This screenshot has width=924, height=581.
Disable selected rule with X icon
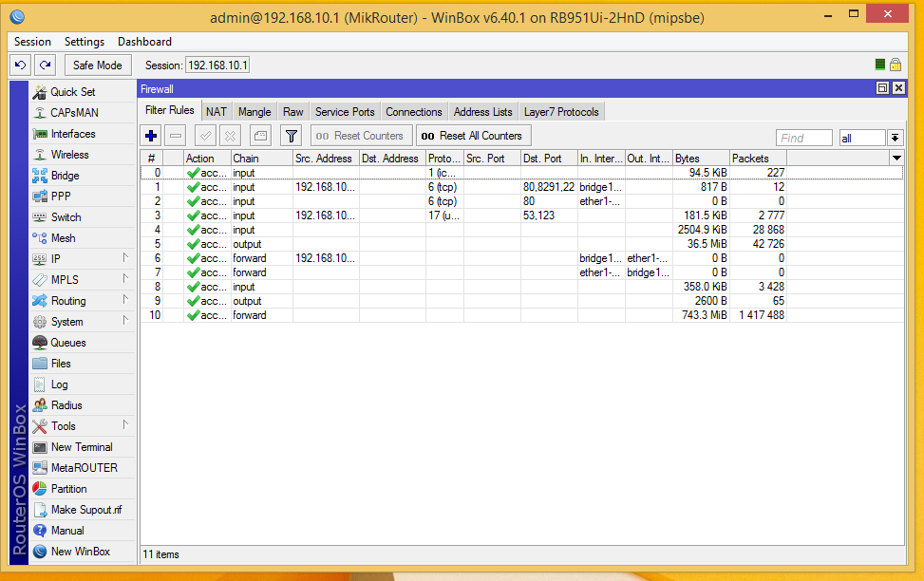pyautogui.click(x=231, y=136)
